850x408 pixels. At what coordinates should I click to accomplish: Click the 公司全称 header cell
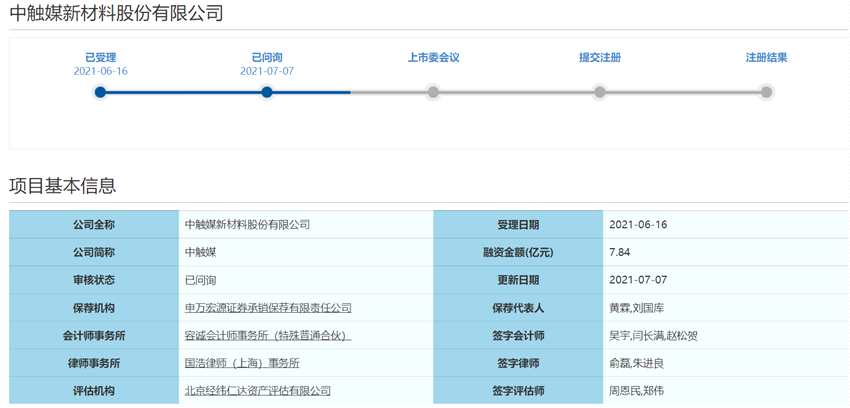point(94,224)
